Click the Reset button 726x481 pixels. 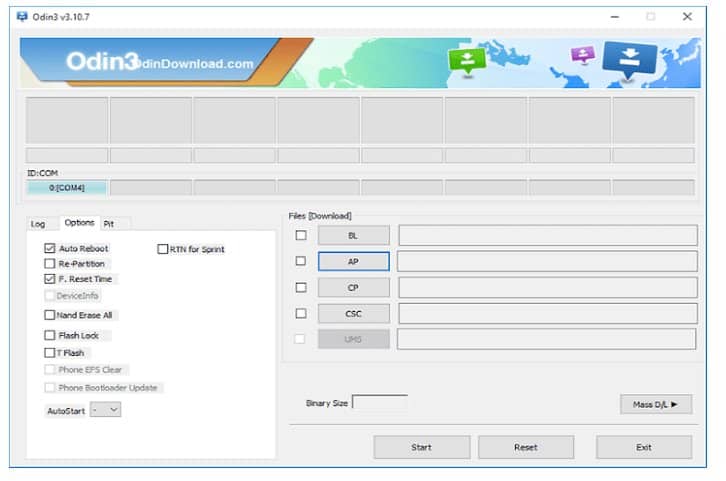pyautogui.click(x=526, y=447)
